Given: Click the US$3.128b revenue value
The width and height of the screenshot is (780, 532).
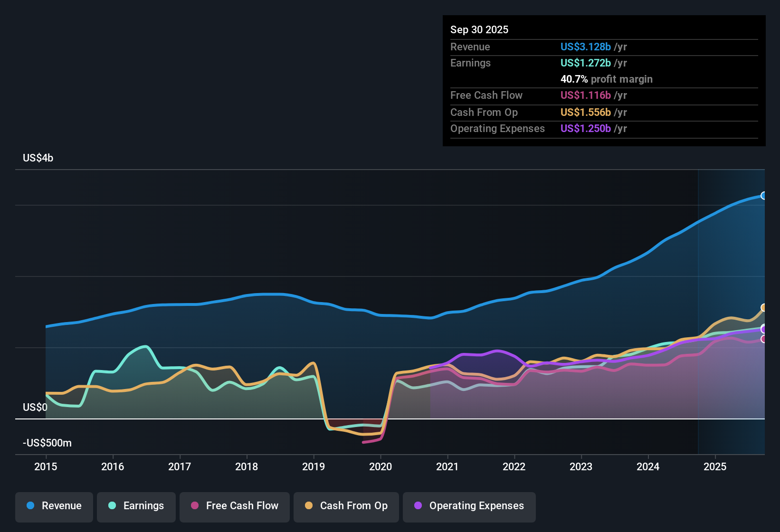Looking at the screenshot, I should (586, 47).
